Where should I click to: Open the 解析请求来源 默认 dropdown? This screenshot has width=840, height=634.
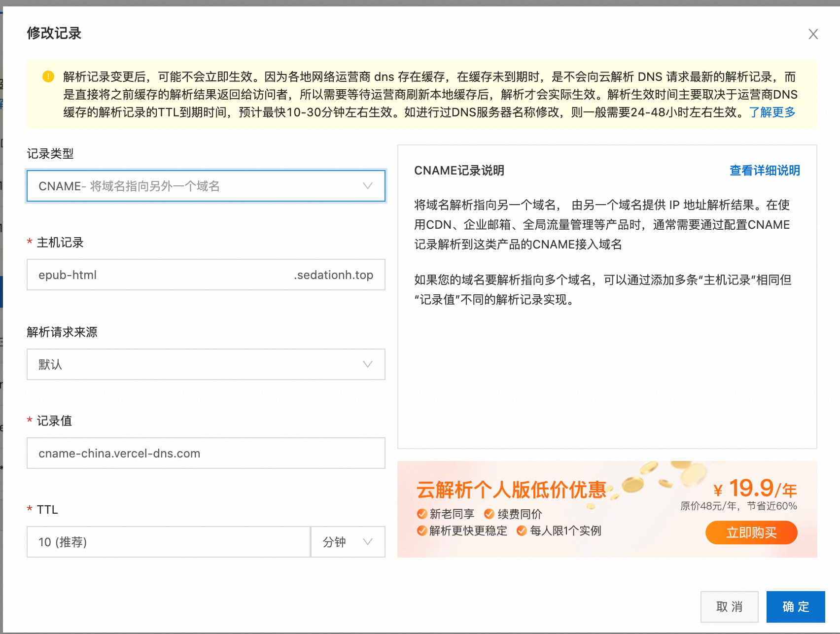click(x=206, y=365)
